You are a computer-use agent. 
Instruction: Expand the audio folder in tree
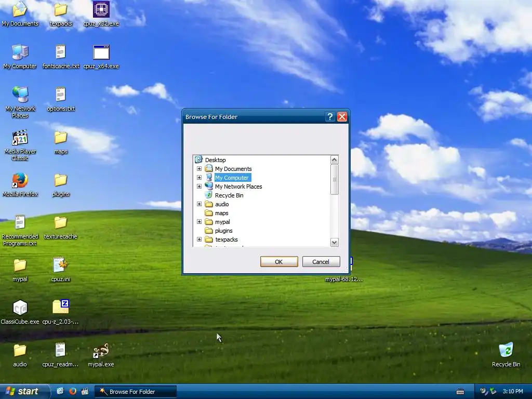(199, 204)
